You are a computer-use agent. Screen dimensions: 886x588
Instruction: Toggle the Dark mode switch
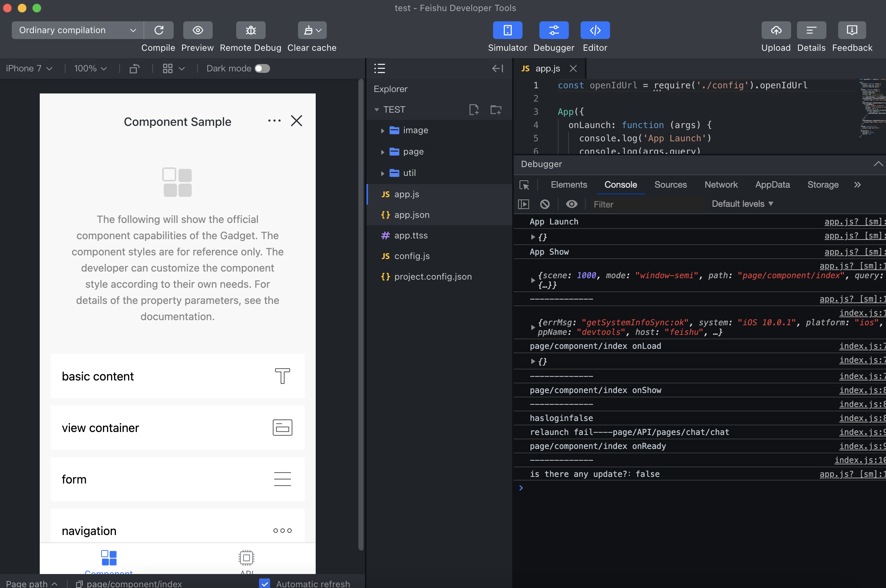[x=262, y=68]
